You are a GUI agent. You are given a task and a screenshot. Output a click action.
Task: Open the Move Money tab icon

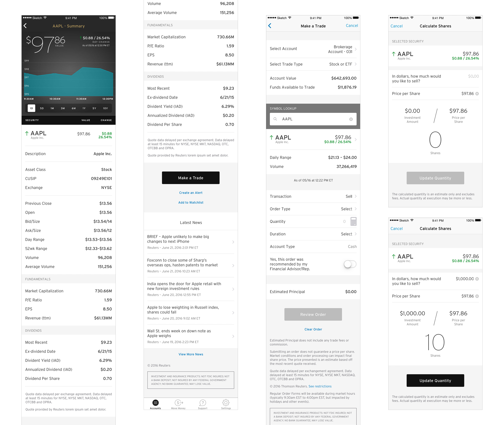[178, 404]
